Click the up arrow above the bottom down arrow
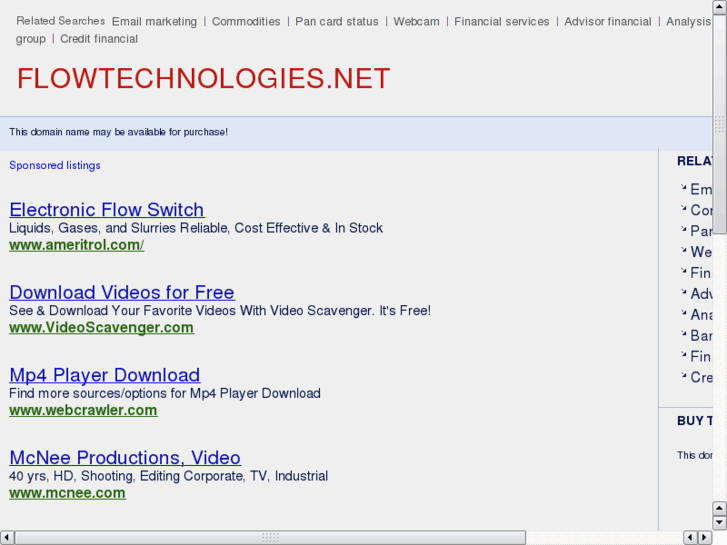 (x=720, y=508)
